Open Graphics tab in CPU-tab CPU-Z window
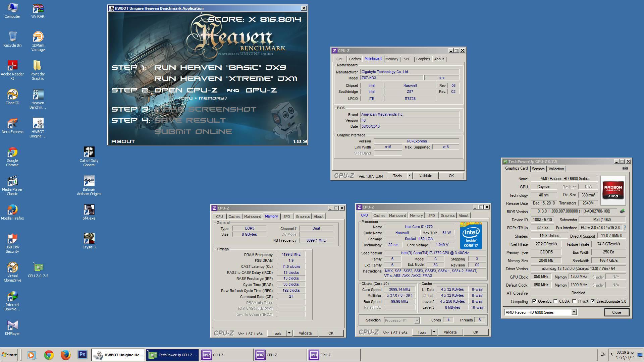644x362 pixels. pos(447,216)
